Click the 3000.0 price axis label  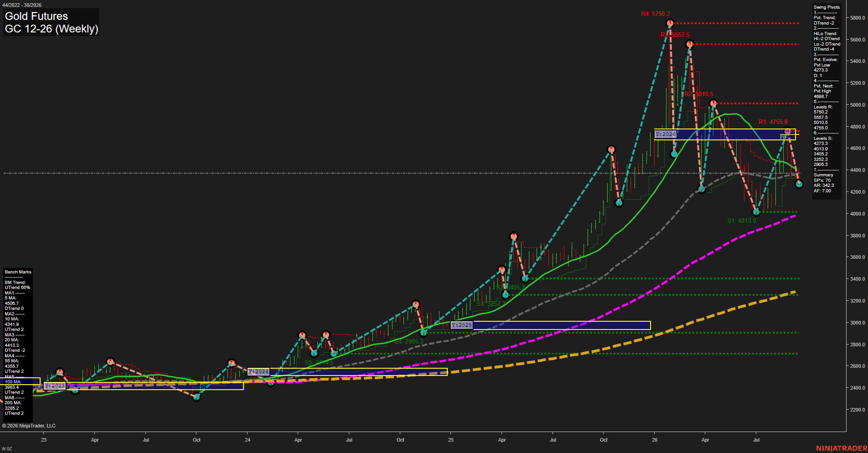[x=857, y=323]
